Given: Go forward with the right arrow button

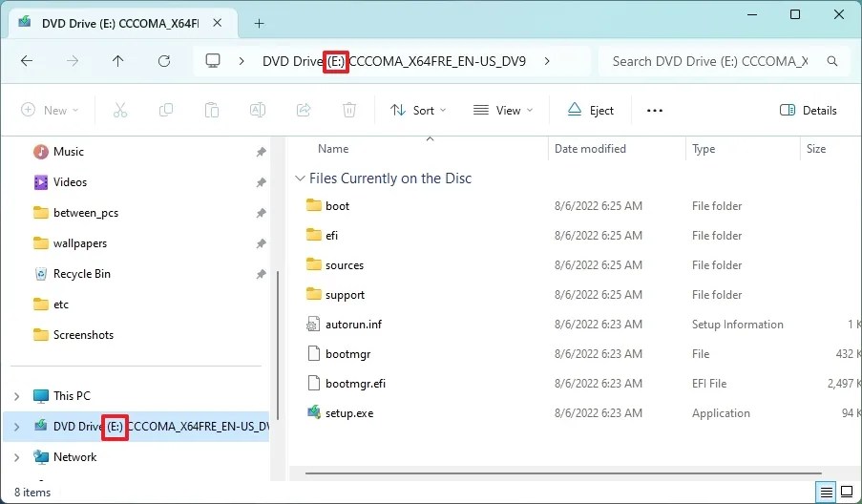Looking at the screenshot, I should (72, 61).
